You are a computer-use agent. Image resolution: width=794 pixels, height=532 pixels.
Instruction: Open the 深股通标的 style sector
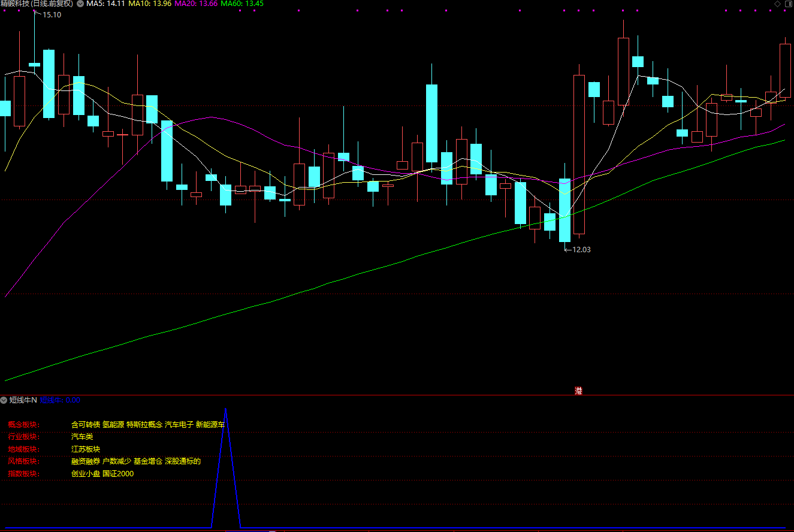[183, 461]
